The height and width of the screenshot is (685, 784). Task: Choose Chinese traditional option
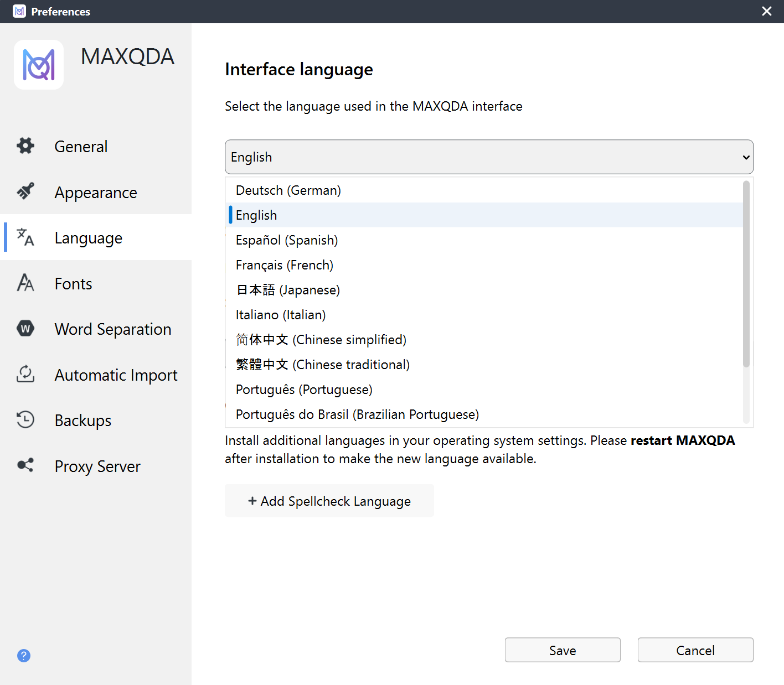click(x=484, y=365)
